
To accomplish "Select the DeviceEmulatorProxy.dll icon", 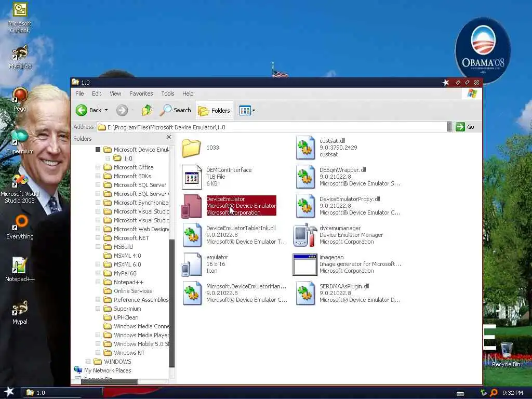I will [304, 206].
